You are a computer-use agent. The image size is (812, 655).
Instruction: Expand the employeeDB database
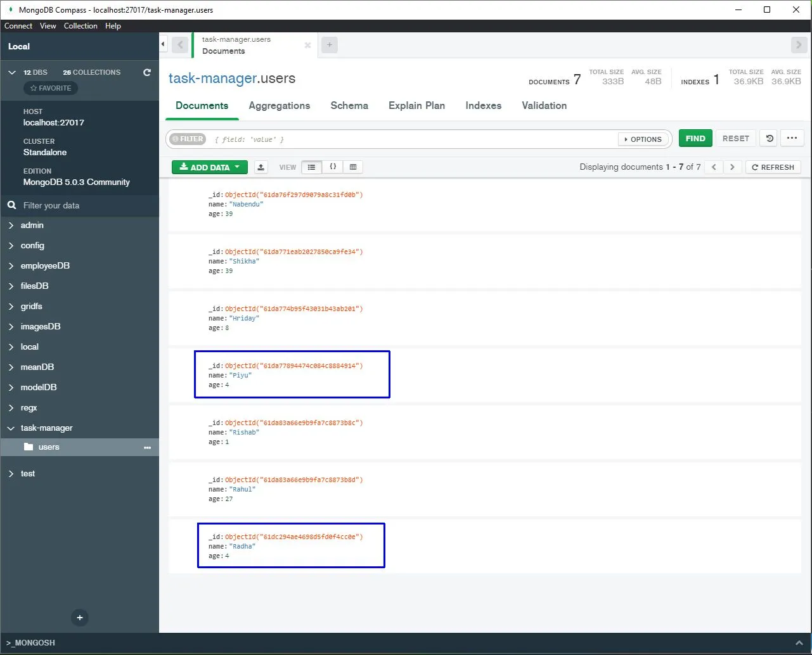pos(11,266)
